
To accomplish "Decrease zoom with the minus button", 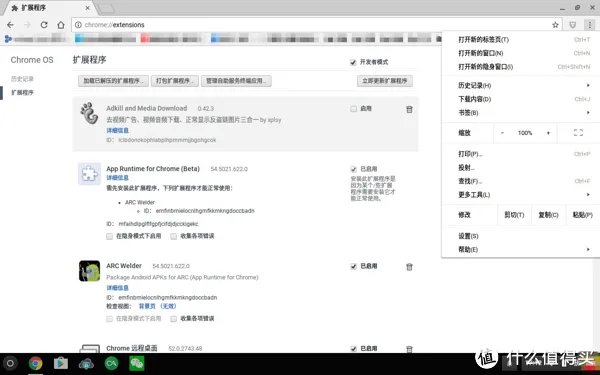I will point(502,133).
